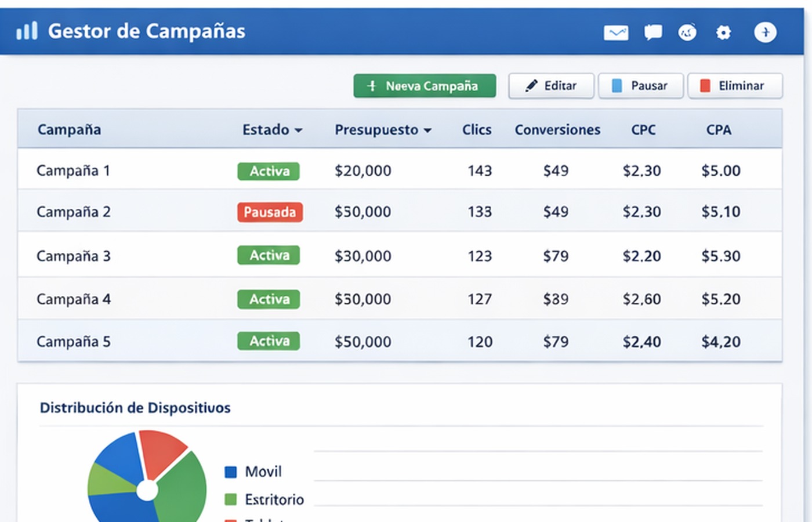The width and height of the screenshot is (812, 522).
Task: Open settings via the gear icon
Action: click(723, 33)
